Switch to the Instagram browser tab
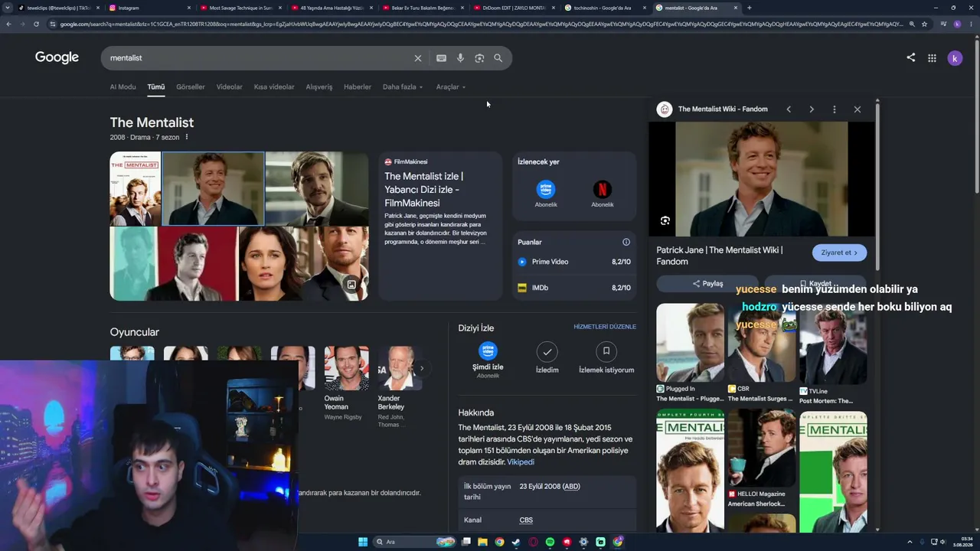This screenshot has height=551, width=980. tap(149, 8)
